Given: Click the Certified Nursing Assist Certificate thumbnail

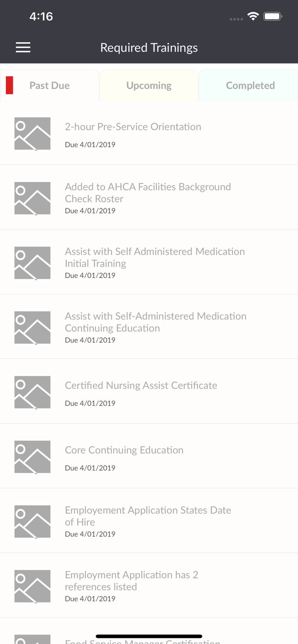Looking at the screenshot, I should (x=32, y=392).
